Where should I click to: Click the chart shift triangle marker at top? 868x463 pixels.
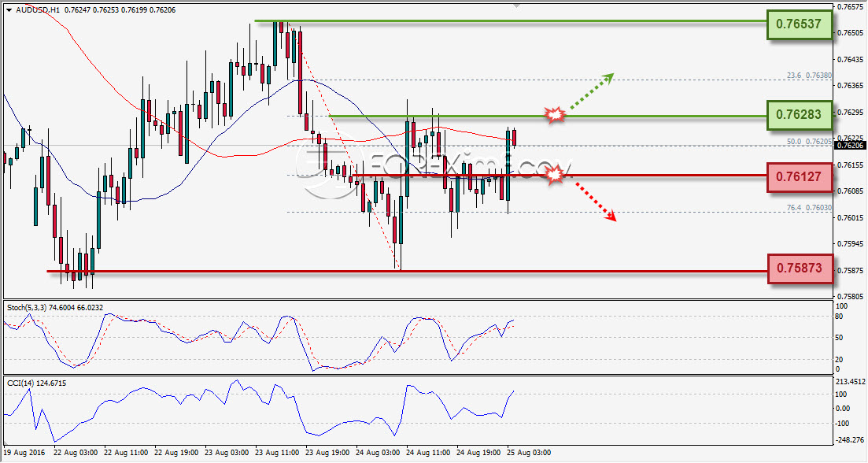[x=516, y=6]
